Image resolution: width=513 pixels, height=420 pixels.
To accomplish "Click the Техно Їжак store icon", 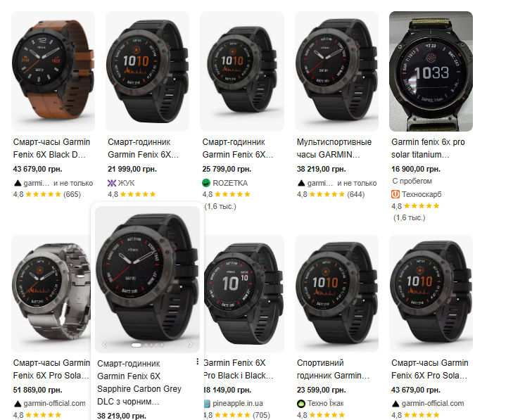I will pos(301,404).
